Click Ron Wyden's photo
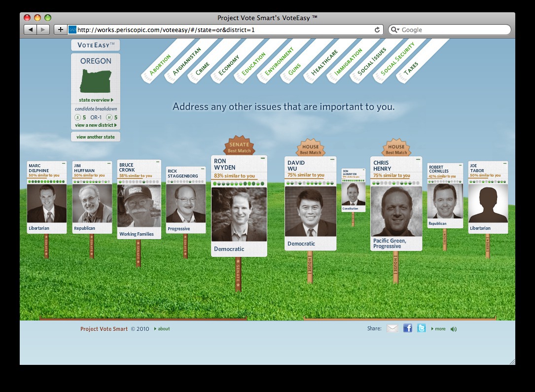This screenshot has width=535, height=392. pyautogui.click(x=239, y=214)
